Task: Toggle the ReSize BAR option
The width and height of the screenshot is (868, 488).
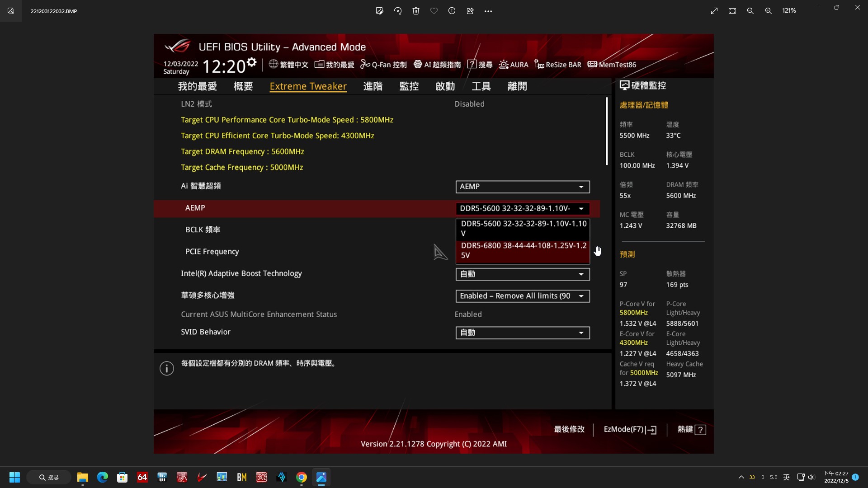Action: [x=558, y=65]
